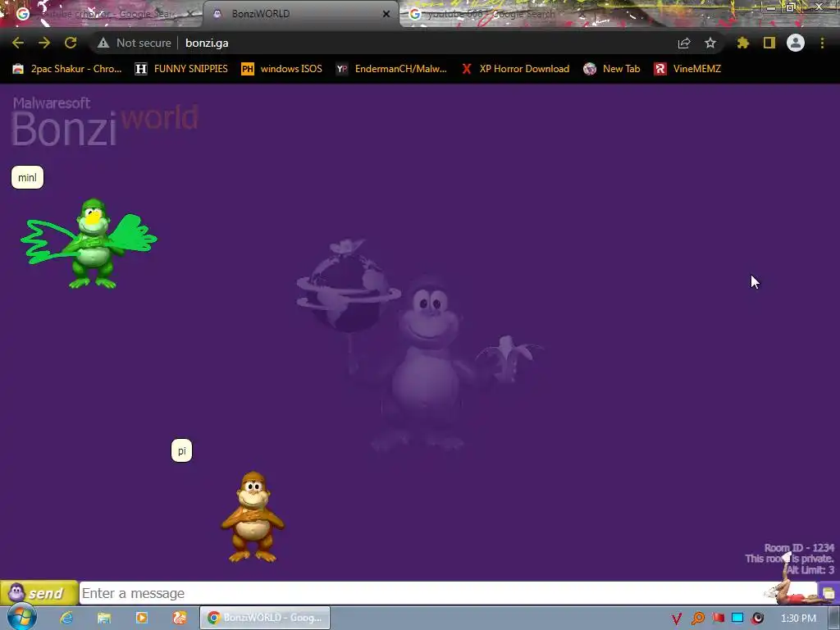Image resolution: width=840 pixels, height=630 pixels.
Task: Open Chrome's three-dot menu
Action: [822, 43]
